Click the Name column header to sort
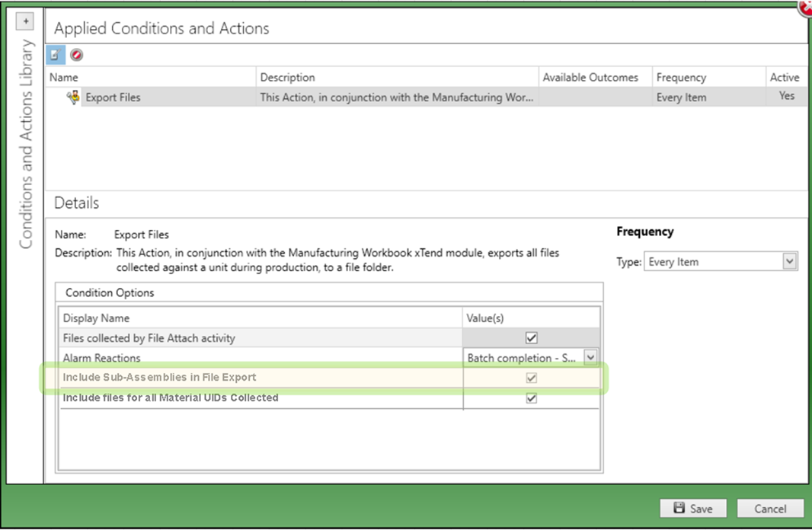 pos(63,77)
